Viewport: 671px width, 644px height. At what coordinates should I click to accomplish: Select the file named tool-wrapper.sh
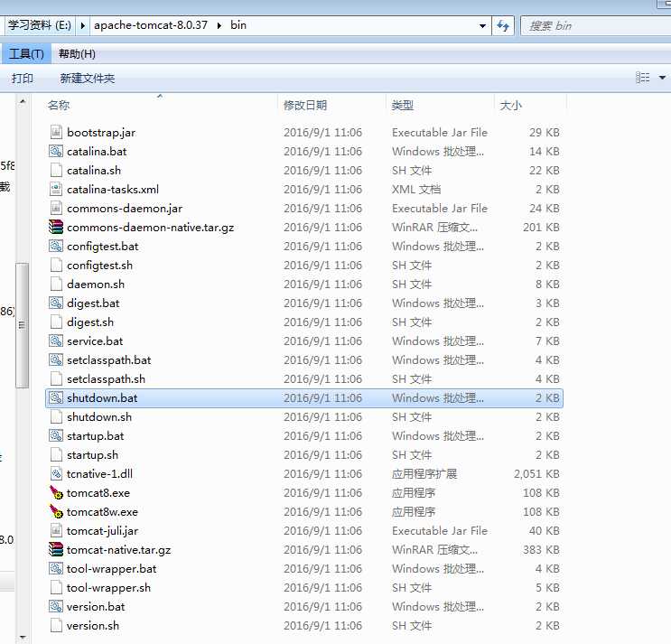coord(108,587)
